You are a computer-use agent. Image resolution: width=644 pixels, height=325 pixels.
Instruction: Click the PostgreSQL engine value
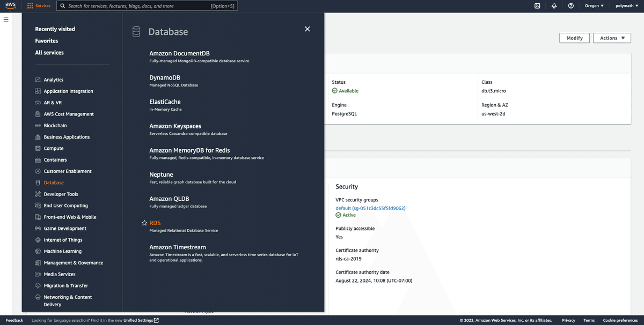pyautogui.click(x=345, y=113)
